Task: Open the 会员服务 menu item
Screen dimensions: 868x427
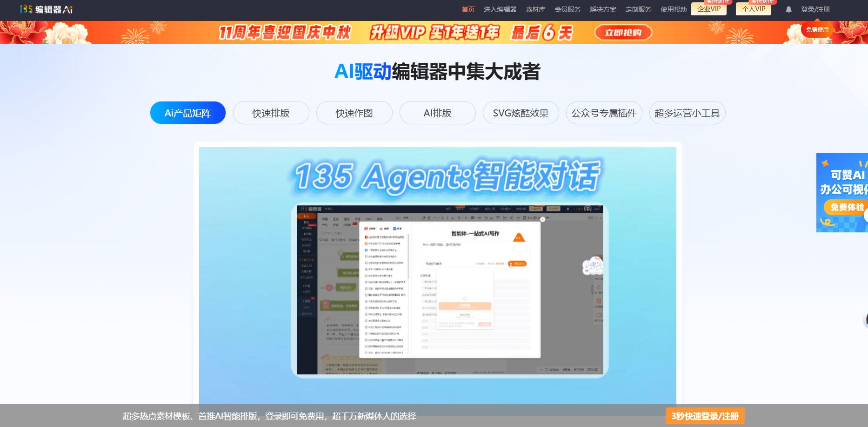Action: 568,9
